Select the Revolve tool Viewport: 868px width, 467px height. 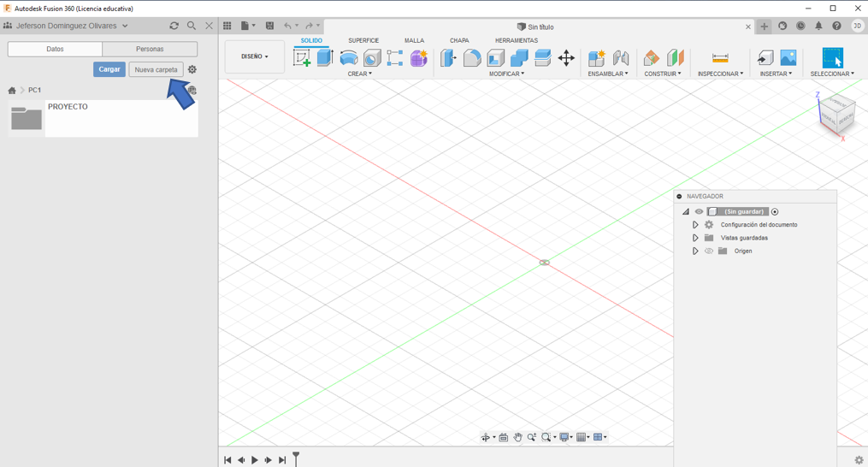[x=349, y=57]
